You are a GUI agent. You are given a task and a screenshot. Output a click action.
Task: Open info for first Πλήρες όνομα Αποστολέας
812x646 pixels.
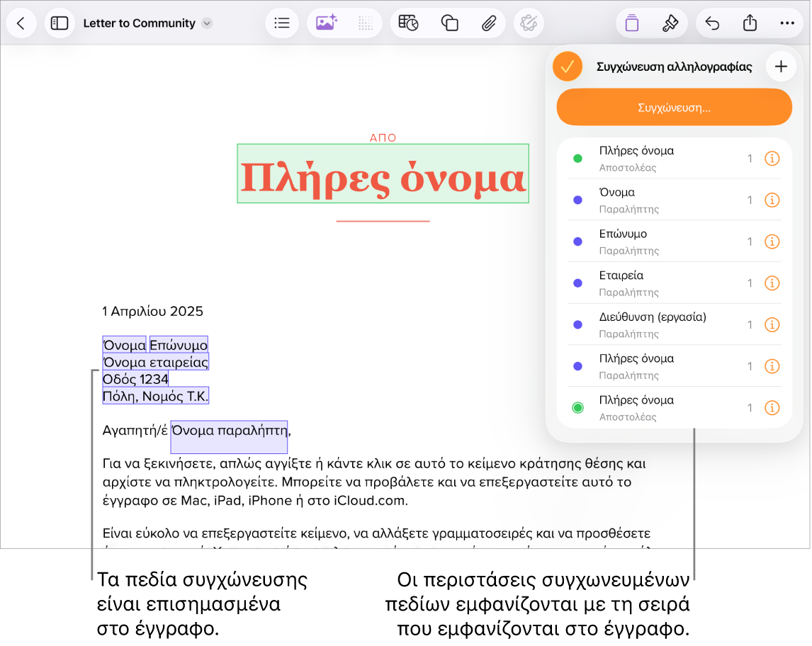(772, 159)
